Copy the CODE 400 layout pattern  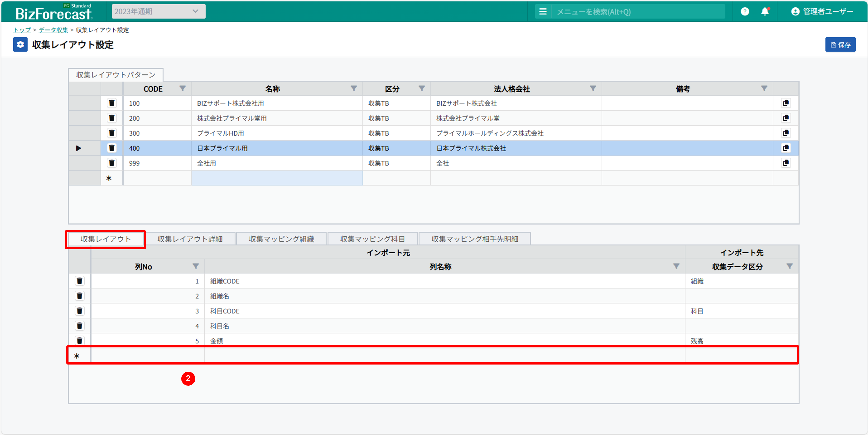785,148
